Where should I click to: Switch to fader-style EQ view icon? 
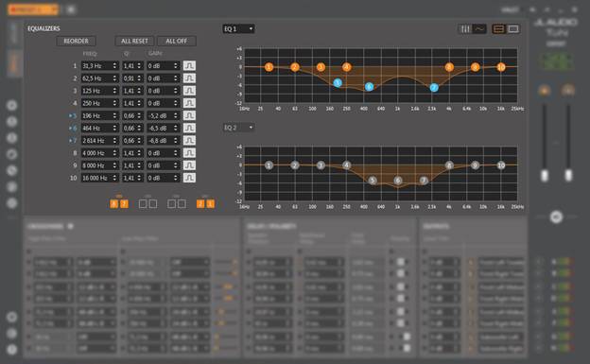465,29
